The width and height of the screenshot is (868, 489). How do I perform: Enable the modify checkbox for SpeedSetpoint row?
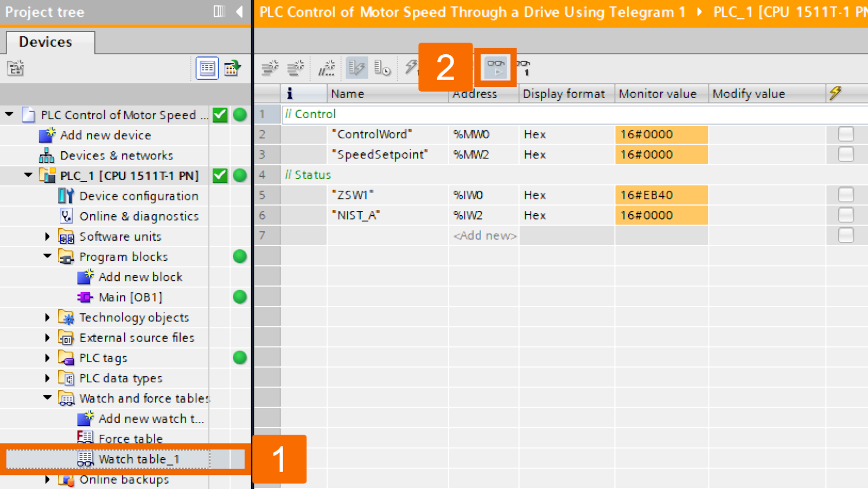846,154
